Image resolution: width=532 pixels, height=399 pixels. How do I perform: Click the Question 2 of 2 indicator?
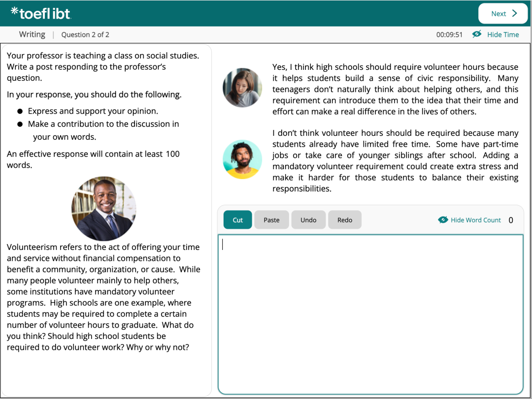(85, 34)
